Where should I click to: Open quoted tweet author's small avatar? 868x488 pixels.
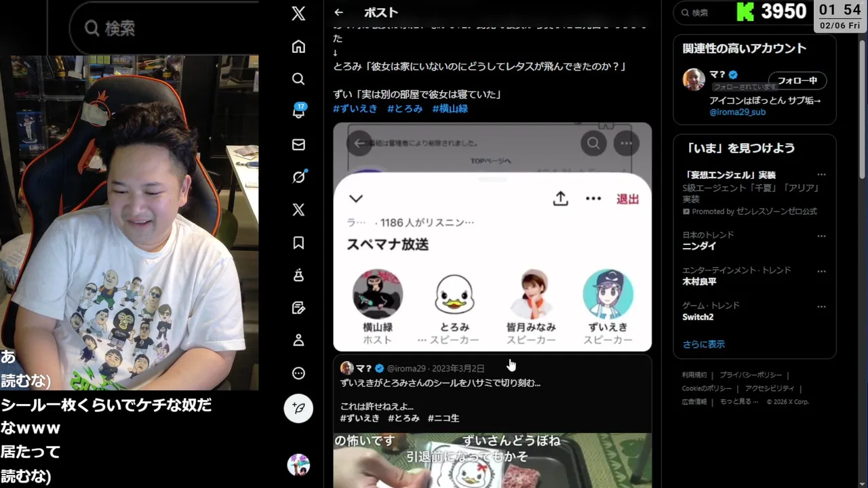pos(347,368)
